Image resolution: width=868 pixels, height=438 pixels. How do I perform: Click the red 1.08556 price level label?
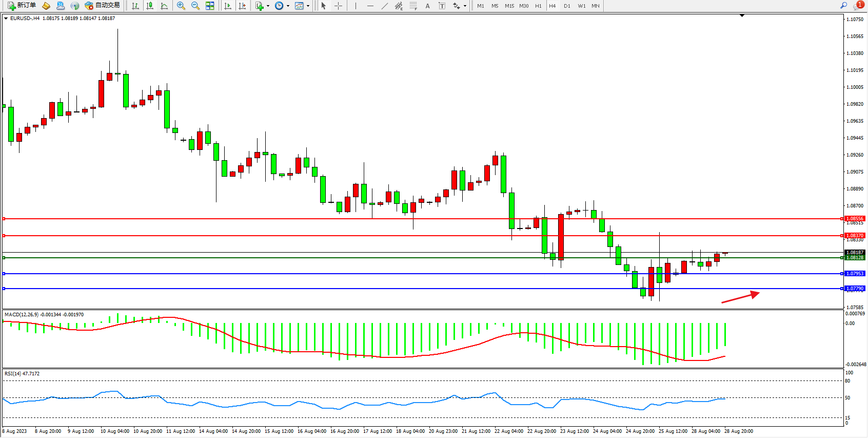(x=855, y=219)
